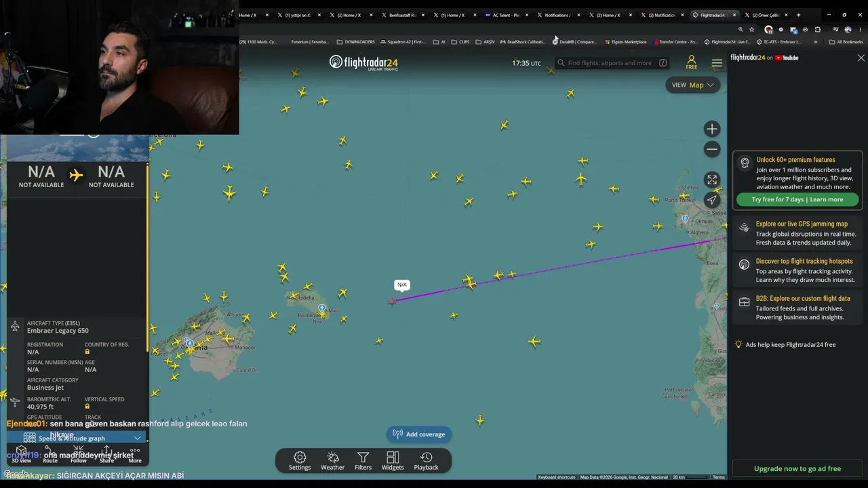Show more hidden bookmarks chevron
Viewport: 868px width, 488px height.
coord(815,42)
